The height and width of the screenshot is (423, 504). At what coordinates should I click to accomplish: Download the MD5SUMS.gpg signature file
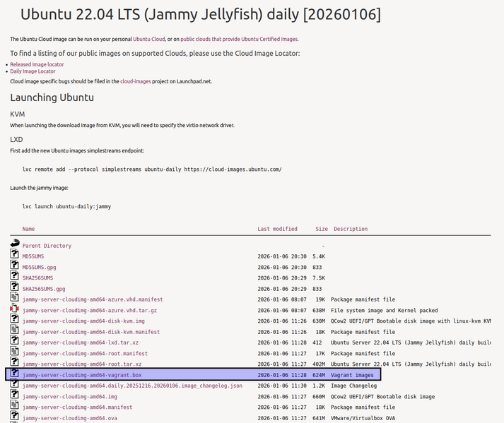click(x=39, y=267)
